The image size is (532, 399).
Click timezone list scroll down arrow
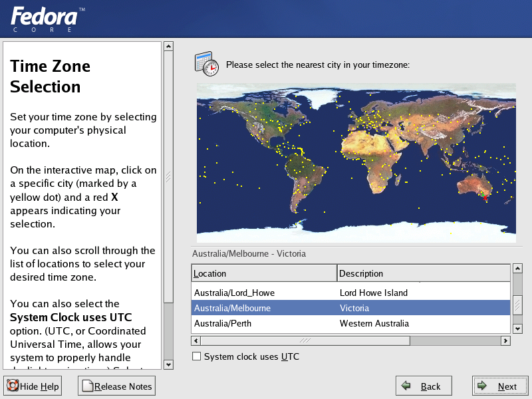pos(517,329)
